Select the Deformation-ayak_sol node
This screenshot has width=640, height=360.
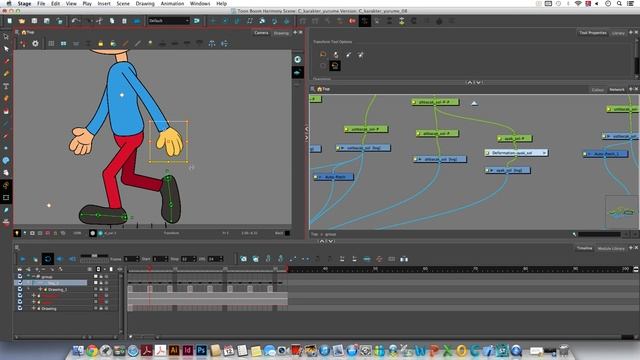click(x=516, y=153)
